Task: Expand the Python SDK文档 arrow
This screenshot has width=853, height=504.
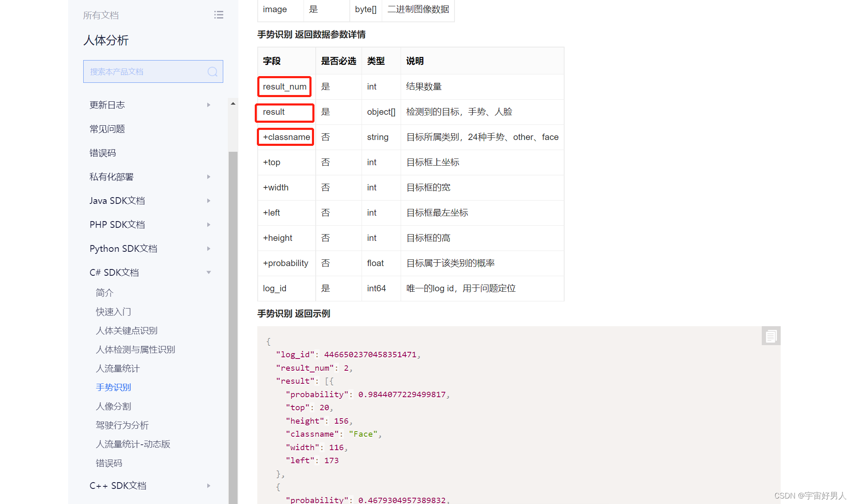Action: (209, 248)
